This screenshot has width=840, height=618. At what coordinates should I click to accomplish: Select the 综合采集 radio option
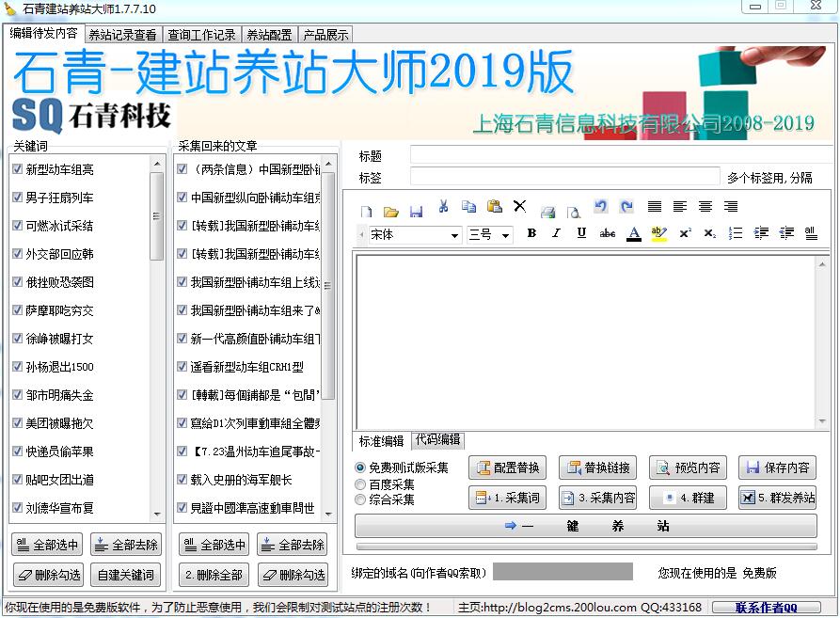pos(360,500)
